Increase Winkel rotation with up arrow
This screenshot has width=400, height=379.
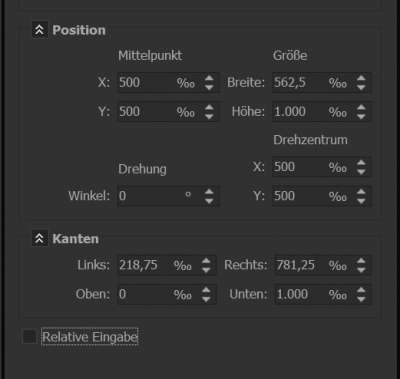pyautogui.click(x=209, y=192)
